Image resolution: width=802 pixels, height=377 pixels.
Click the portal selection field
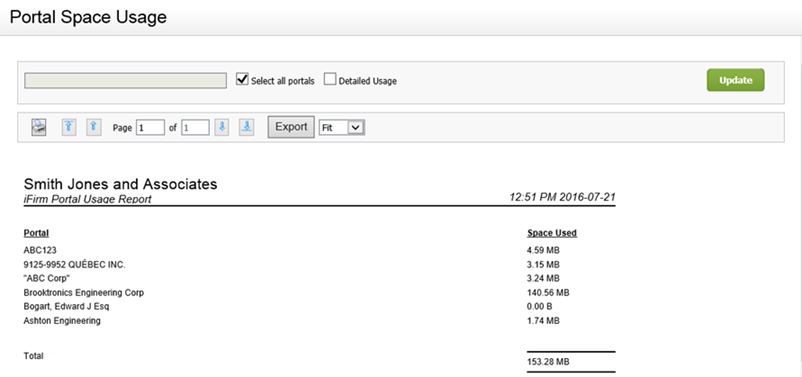tap(125, 81)
